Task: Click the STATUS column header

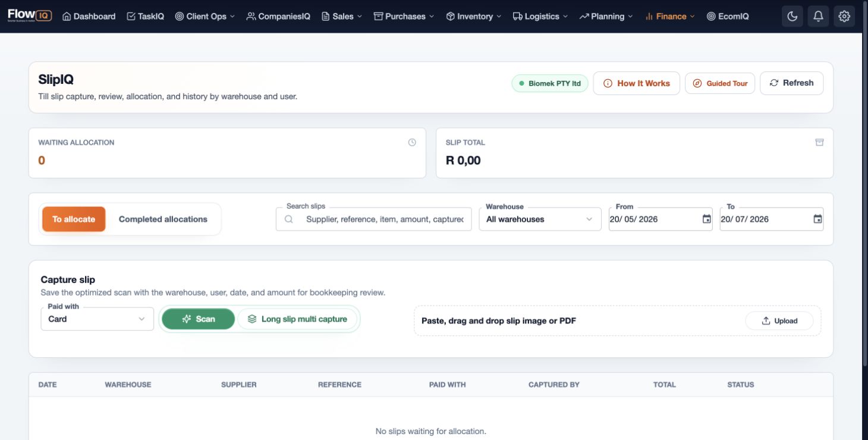Action: (741, 385)
